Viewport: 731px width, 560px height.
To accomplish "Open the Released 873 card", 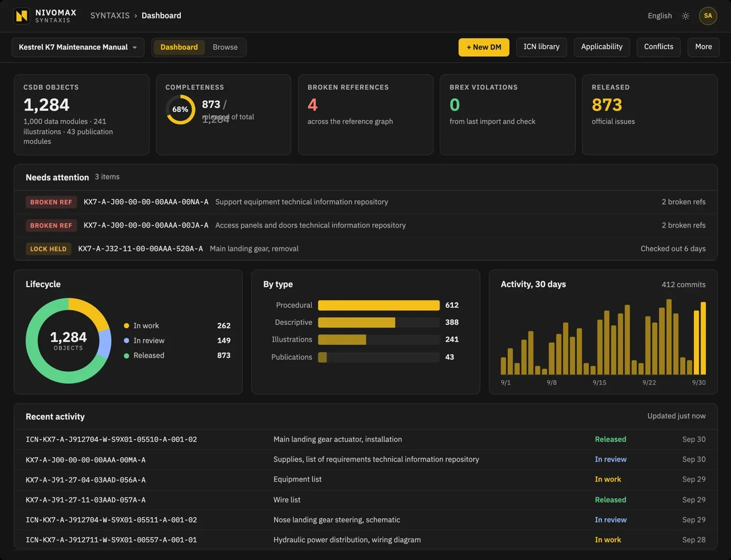I will pyautogui.click(x=649, y=115).
